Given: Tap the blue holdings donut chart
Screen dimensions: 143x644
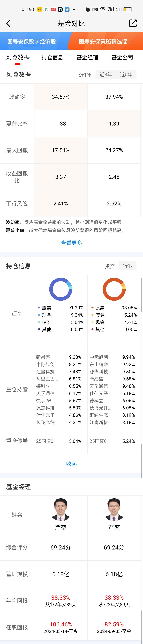Looking at the screenshot, I should coord(61,289).
